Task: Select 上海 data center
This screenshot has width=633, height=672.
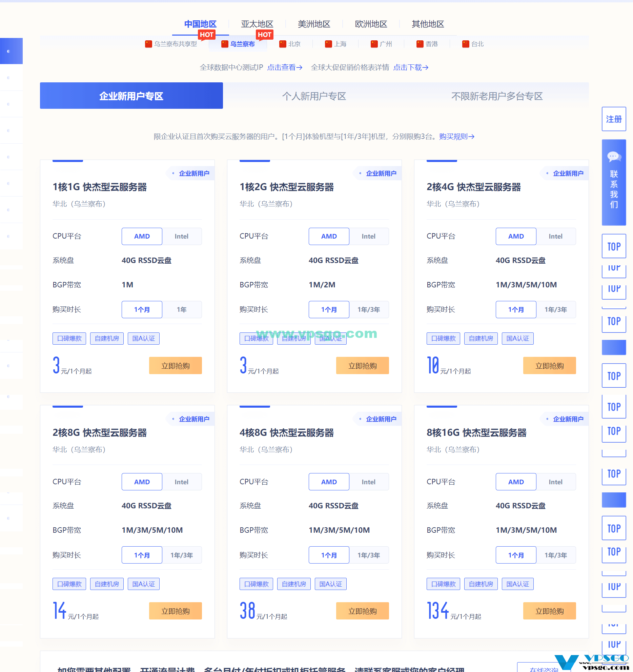Action: click(x=335, y=44)
